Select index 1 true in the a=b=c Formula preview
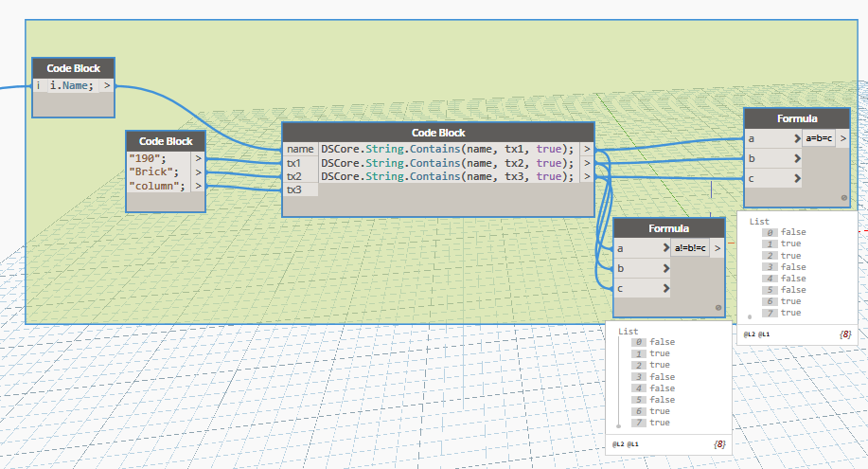Viewport: 868px width, 469px height. pos(782,244)
